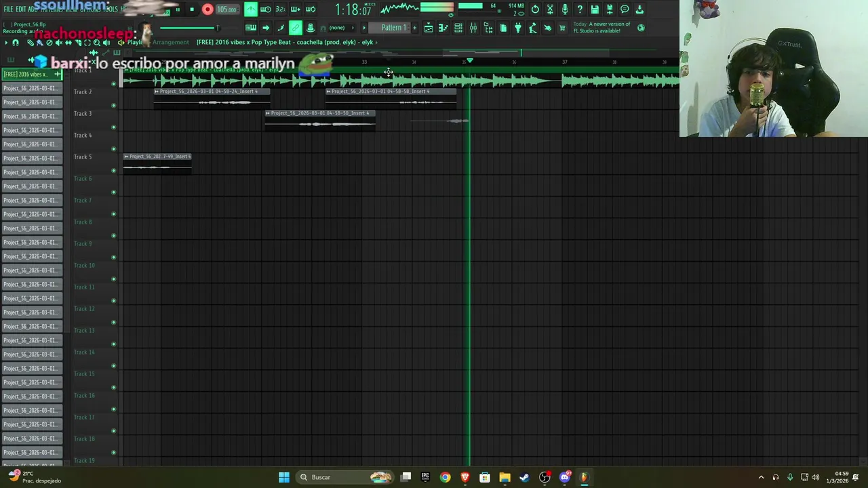Toggle the recording countdown
Screen dimensions: 868x488
(x=281, y=9)
